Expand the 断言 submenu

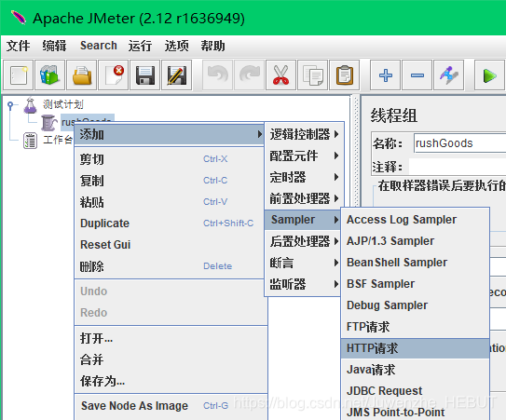click(303, 263)
